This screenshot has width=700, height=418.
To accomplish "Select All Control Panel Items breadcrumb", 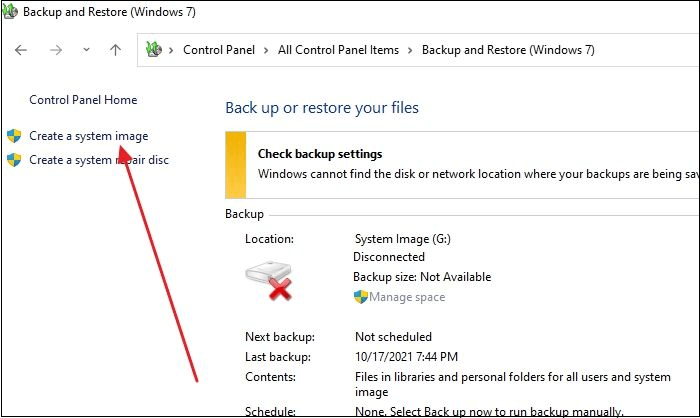I will tap(338, 50).
